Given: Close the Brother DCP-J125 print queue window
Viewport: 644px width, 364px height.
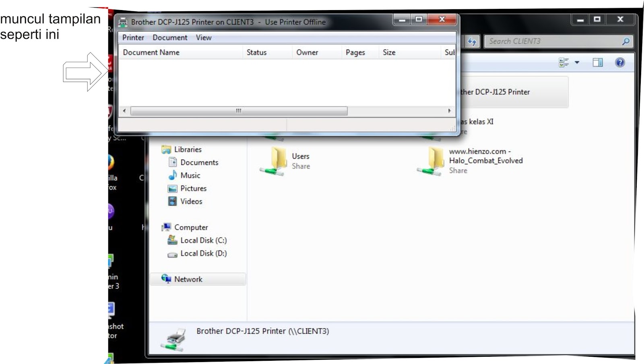Looking at the screenshot, I should pos(442,19).
